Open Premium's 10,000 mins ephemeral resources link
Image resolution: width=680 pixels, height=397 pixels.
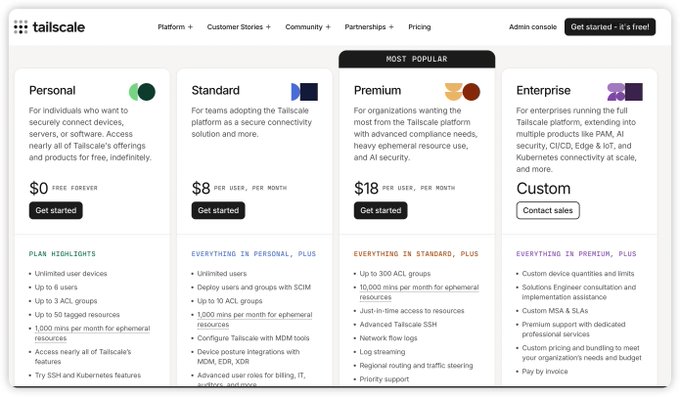(419, 292)
